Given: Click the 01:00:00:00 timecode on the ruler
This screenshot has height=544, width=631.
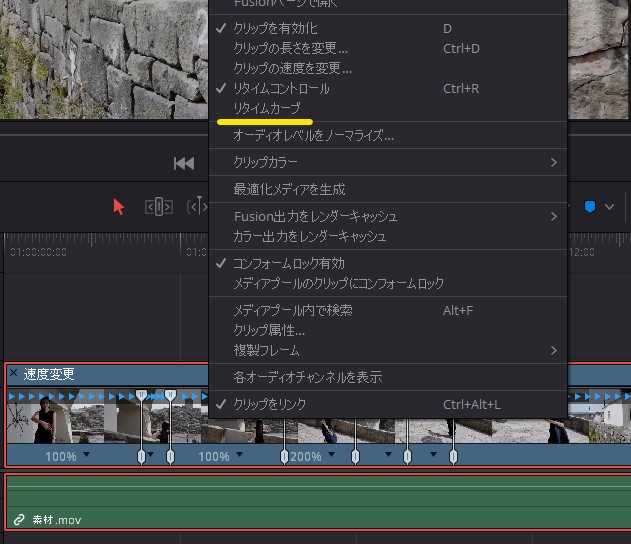Looking at the screenshot, I should (x=39, y=252).
